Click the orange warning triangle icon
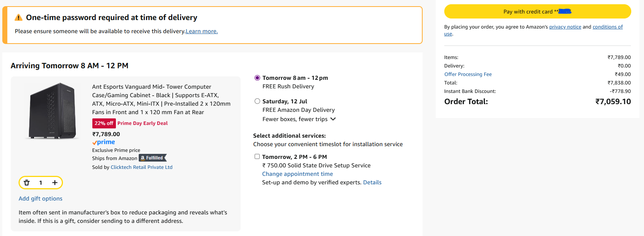The height and width of the screenshot is (236, 644). tap(19, 18)
